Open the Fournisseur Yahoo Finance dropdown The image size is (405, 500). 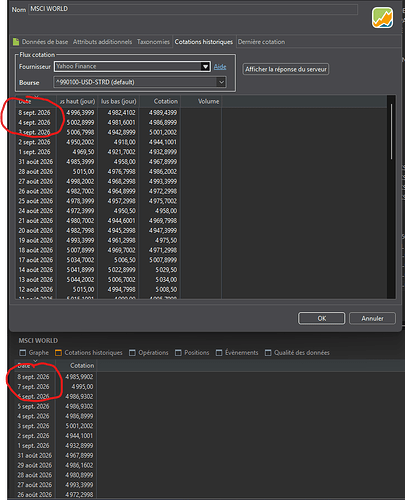click(x=205, y=66)
